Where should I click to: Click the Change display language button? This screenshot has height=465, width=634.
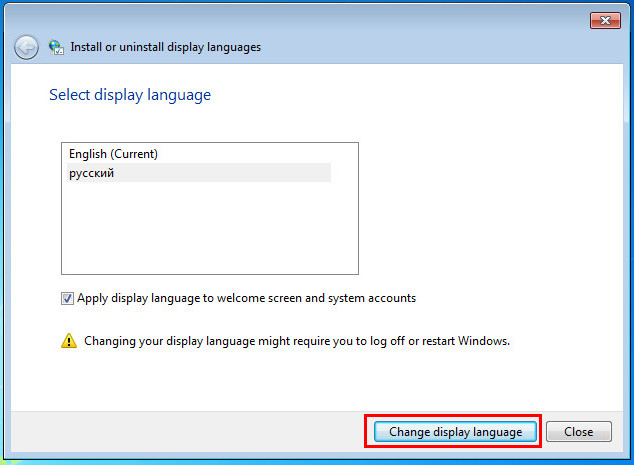[x=455, y=432]
